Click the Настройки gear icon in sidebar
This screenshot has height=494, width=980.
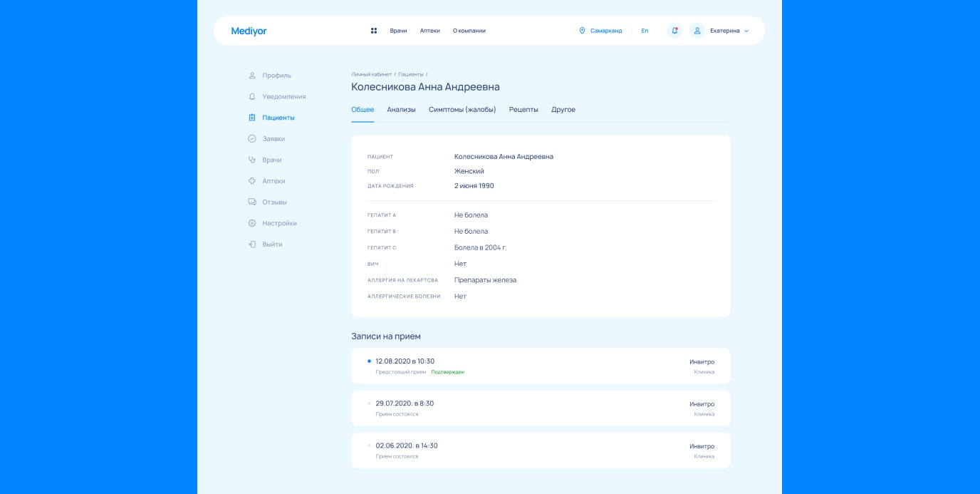252,223
